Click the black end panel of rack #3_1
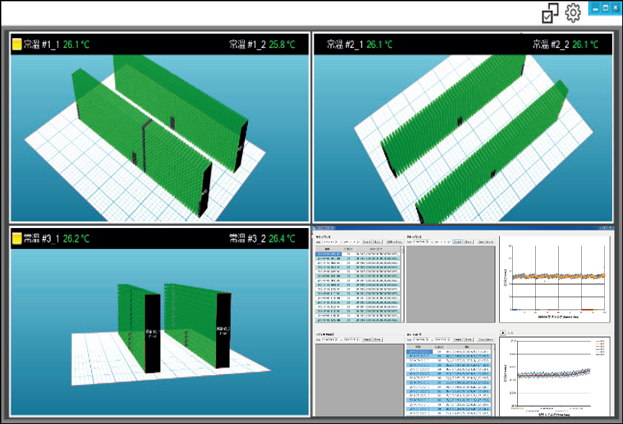Viewport: 623px width, 424px height. click(153, 333)
